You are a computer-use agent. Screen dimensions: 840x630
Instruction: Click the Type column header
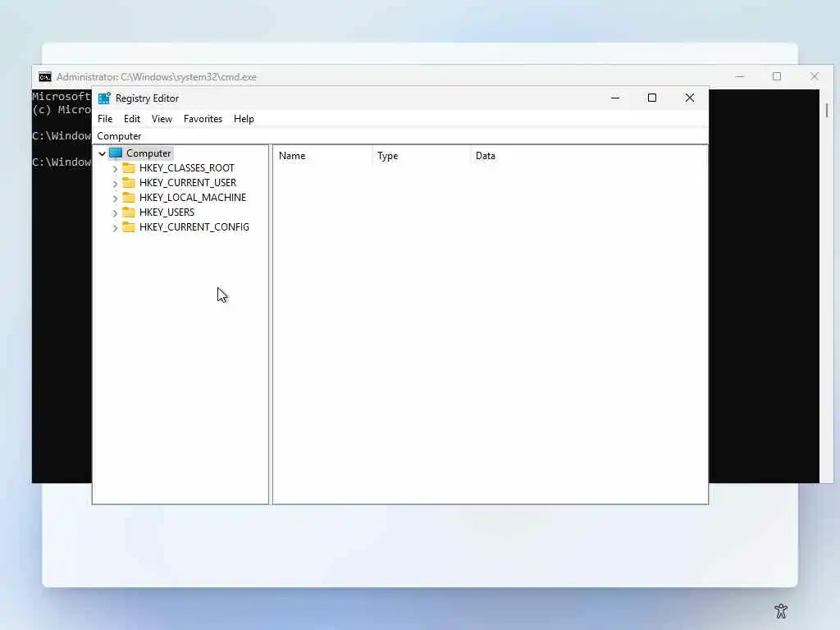[422, 156]
